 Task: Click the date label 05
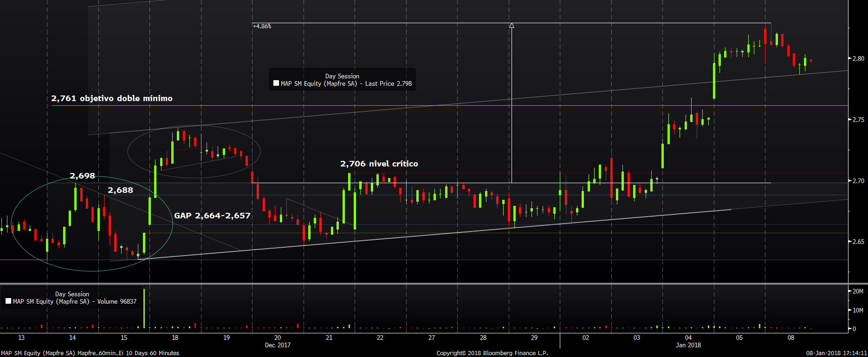pyautogui.click(x=739, y=338)
